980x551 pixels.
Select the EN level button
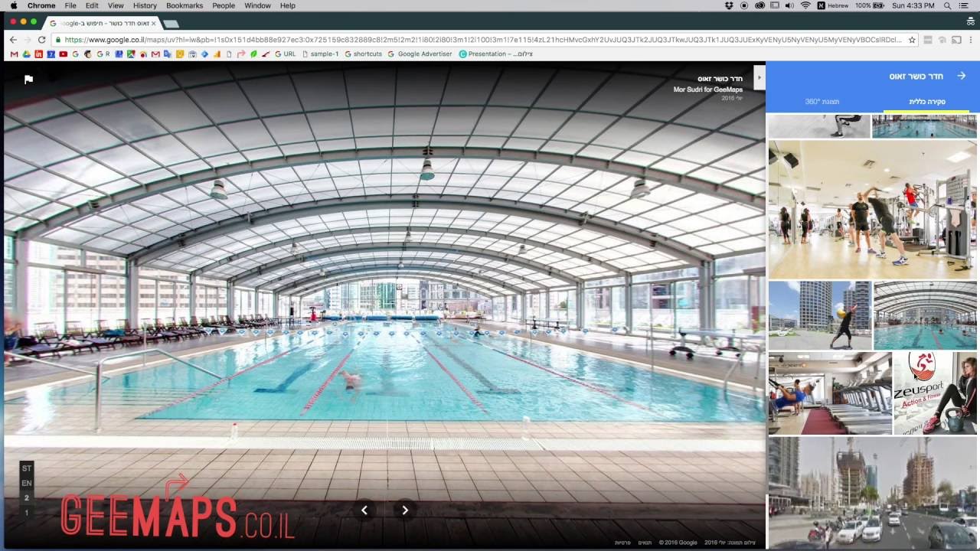[x=27, y=483]
